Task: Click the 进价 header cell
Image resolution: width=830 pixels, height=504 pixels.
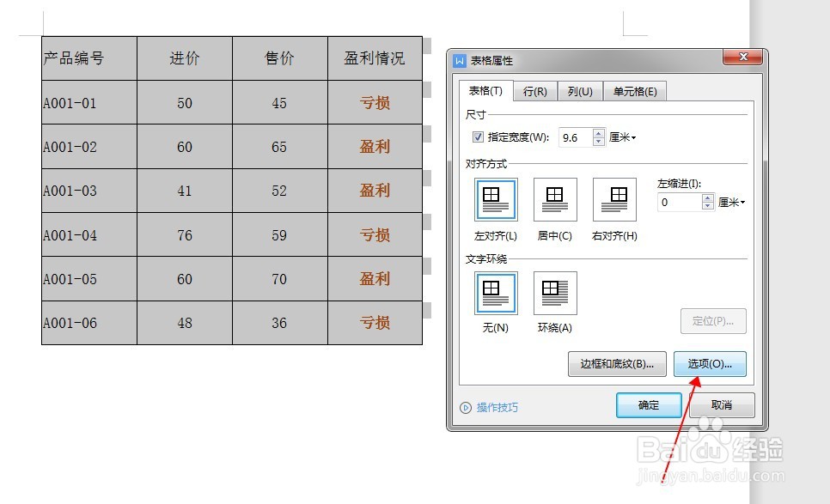Action: [x=185, y=58]
